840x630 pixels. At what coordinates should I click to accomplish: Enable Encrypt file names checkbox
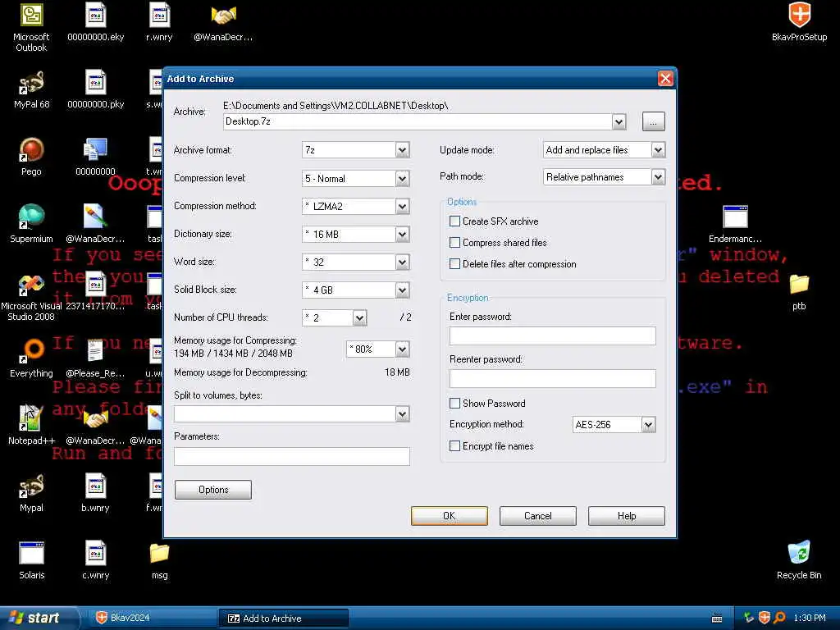(454, 446)
